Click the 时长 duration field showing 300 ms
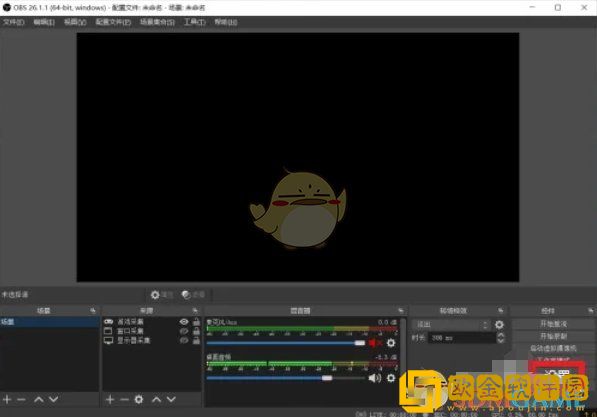Screen dimensions: 597x417 click(x=462, y=338)
